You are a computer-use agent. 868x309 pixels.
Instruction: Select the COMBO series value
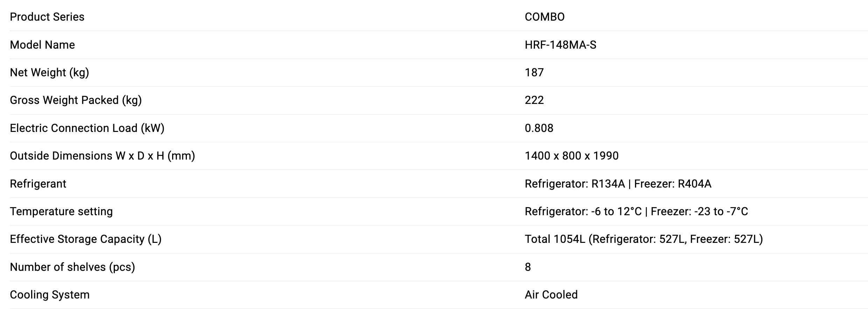pos(544,17)
